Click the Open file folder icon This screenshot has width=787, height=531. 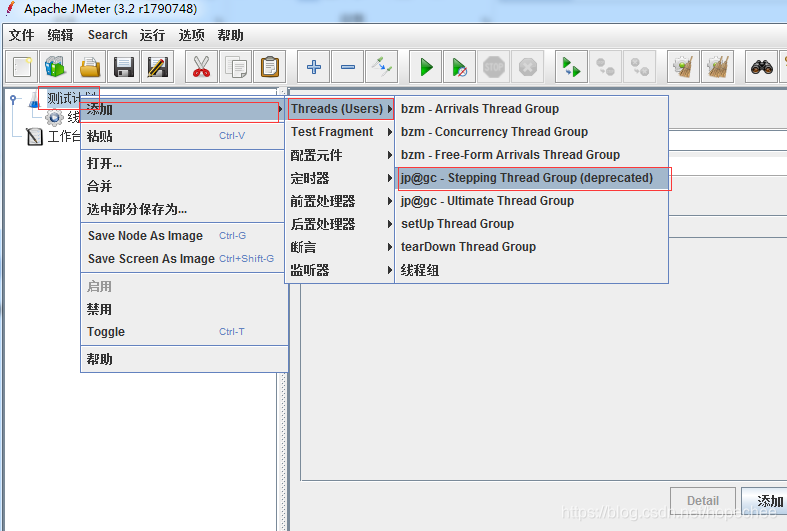[90, 67]
